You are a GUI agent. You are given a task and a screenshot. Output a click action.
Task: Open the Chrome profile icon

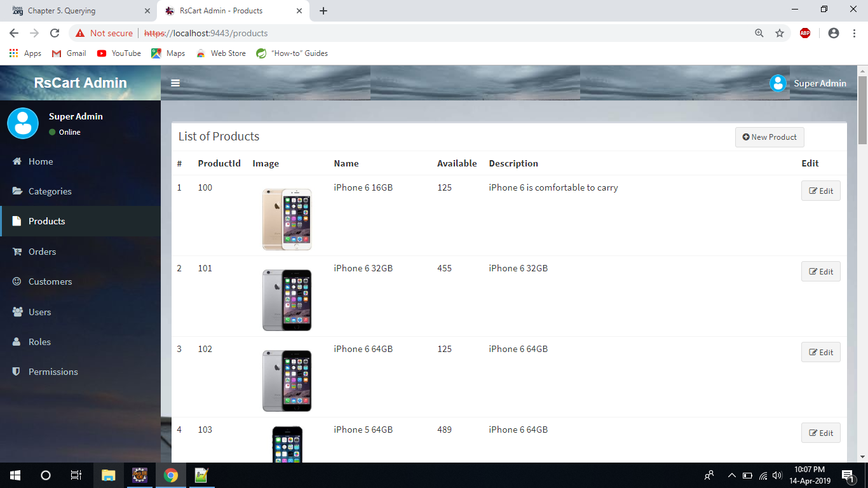pyautogui.click(x=834, y=33)
